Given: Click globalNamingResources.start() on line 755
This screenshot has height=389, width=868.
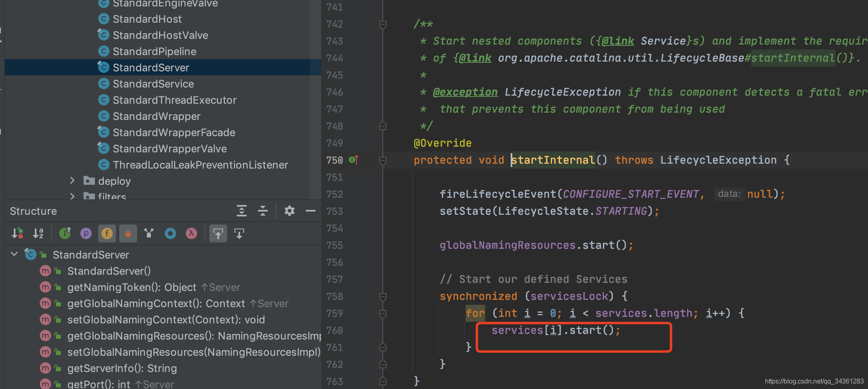Looking at the screenshot, I should point(536,245).
